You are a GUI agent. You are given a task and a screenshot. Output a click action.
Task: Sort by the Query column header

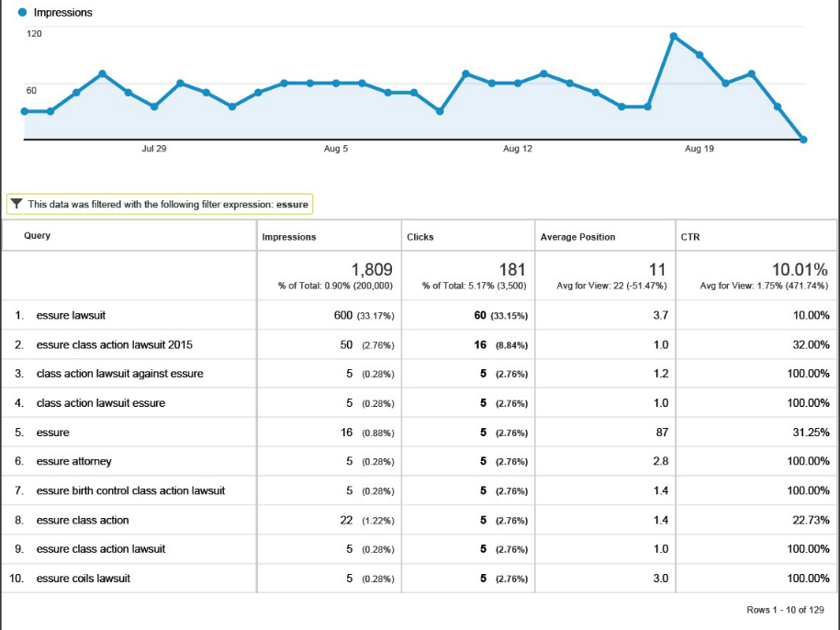point(37,235)
